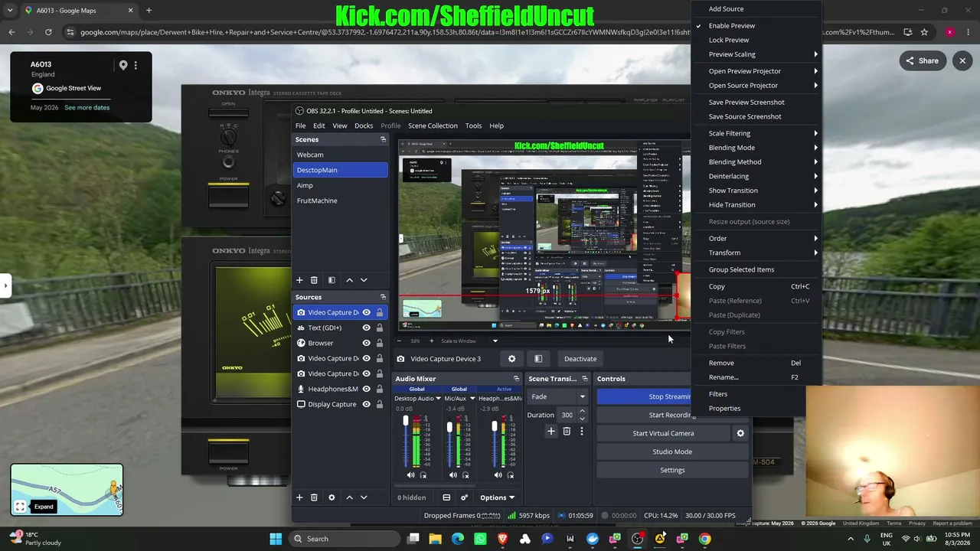Screen dimensions: 980x551
Task: Delete the selected scene with trash icon
Action: point(314,280)
